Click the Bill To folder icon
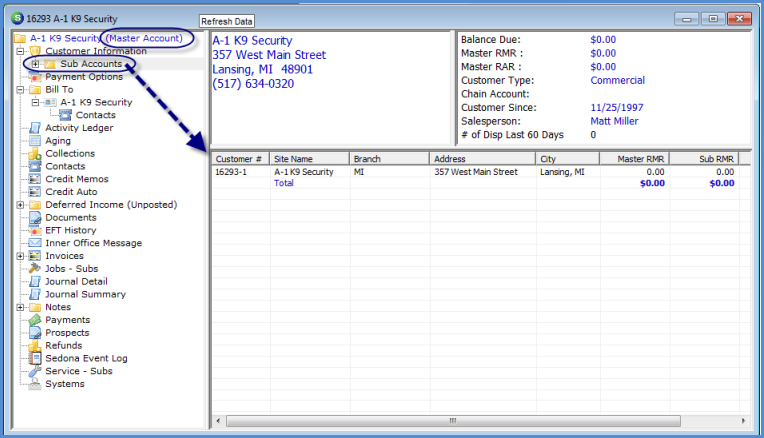This screenshot has height=438, width=764. [35, 90]
